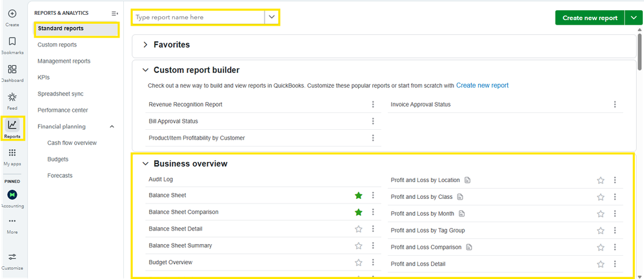Screen dimensions: 644x279
Task: Open the Create plus icon
Action: (12, 14)
